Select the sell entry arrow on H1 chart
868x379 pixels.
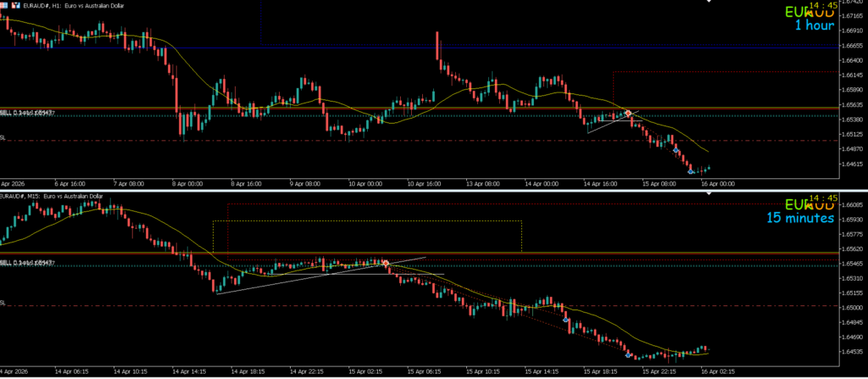[628, 114]
